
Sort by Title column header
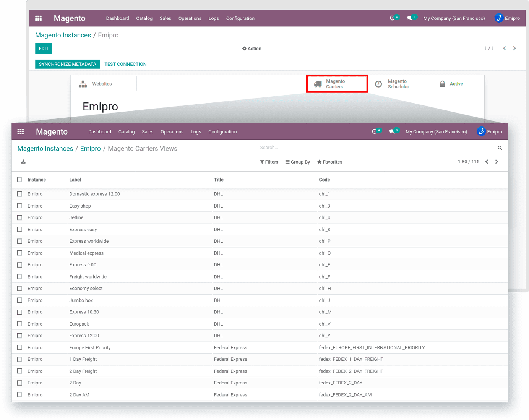click(219, 180)
